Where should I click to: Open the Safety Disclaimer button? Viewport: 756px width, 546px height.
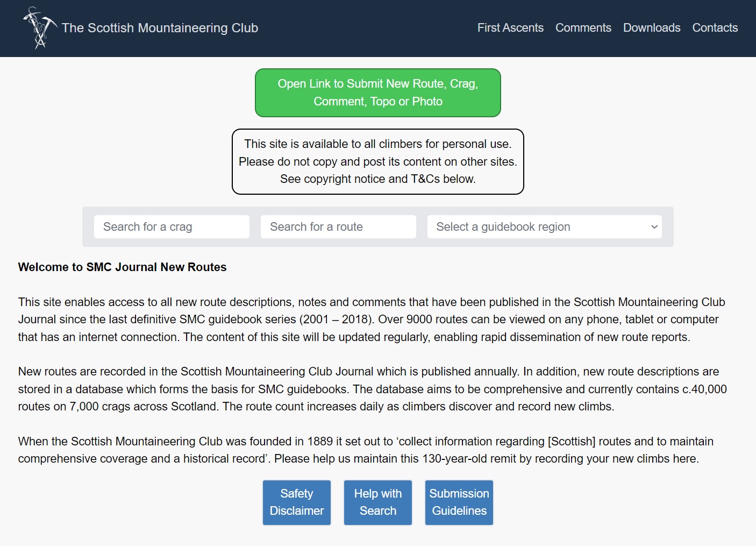point(297,502)
